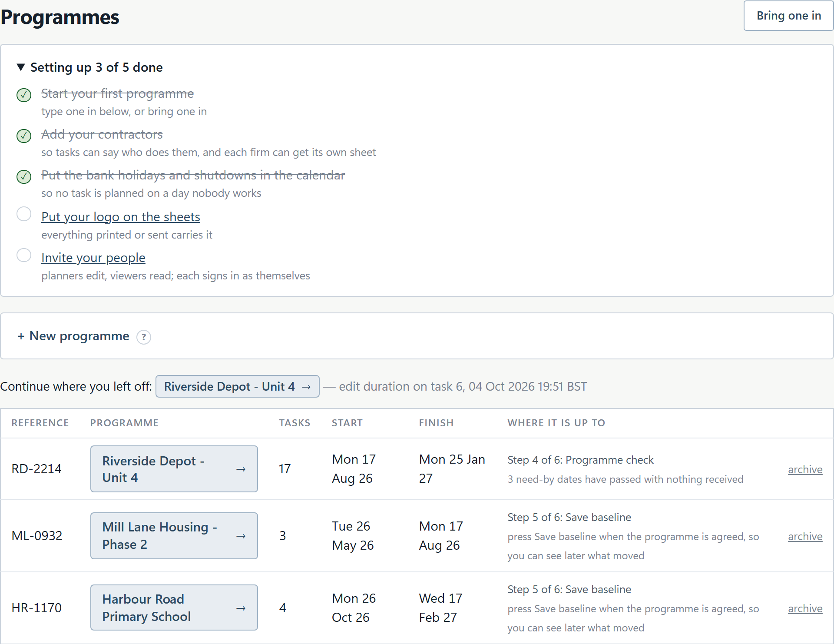Screen dimensions: 834x644
Task: Toggle the empty circle for Put your logo
Action: pos(24,214)
